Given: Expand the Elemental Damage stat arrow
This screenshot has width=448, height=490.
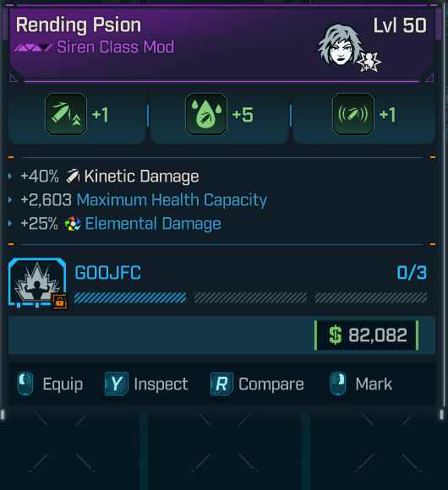Looking at the screenshot, I should pyautogui.click(x=10, y=223).
